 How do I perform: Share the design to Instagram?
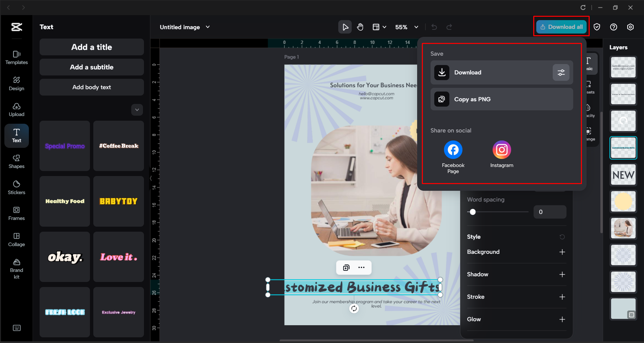[501, 150]
